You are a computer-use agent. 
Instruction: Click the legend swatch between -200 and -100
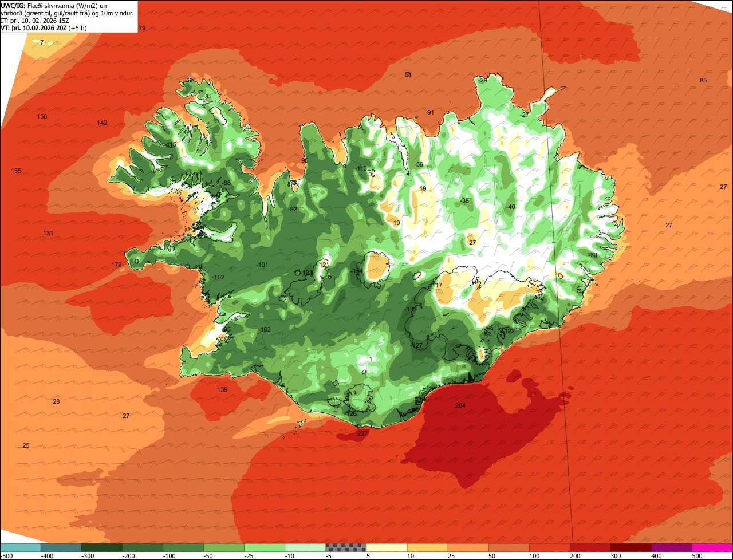point(143,547)
